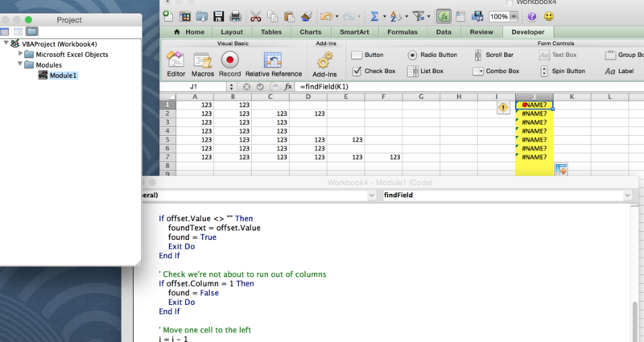Click the formula bar containing =findField(K1)
644x342 pixels.
point(470,87)
